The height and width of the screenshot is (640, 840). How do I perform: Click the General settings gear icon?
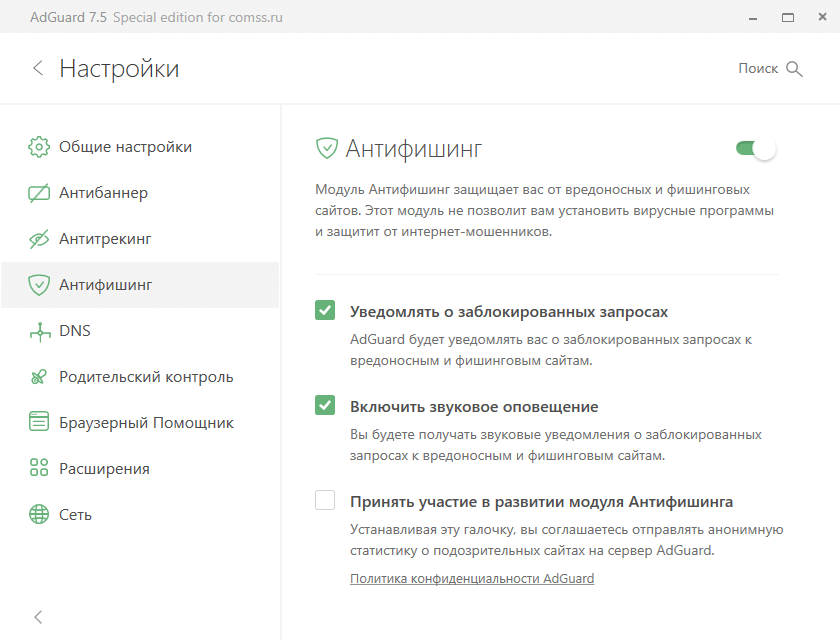tap(39, 147)
